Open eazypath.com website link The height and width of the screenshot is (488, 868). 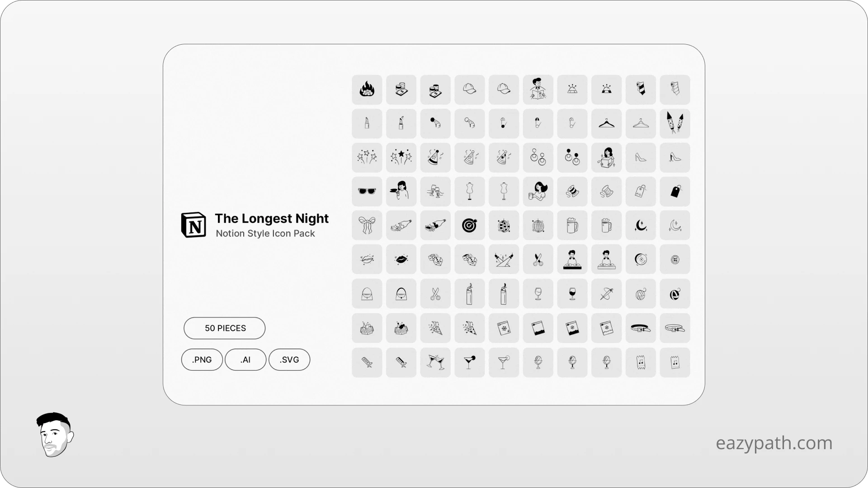pos(774,443)
